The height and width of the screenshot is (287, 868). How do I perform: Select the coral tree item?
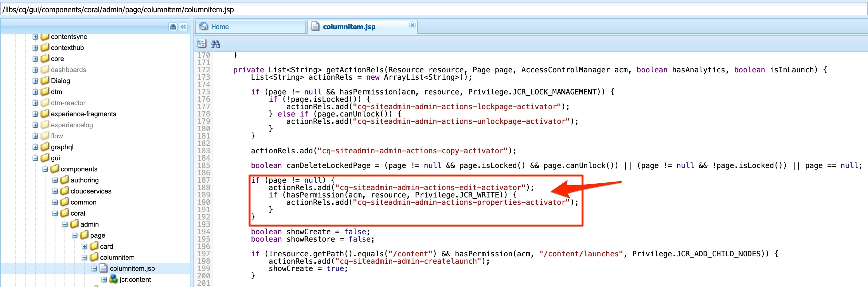(x=77, y=213)
